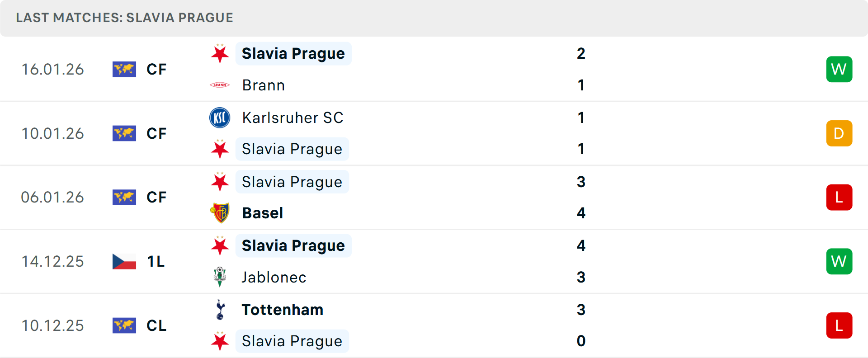The width and height of the screenshot is (868, 358).
Task: Click the red L badge for Tottenham match
Action: tap(839, 325)
